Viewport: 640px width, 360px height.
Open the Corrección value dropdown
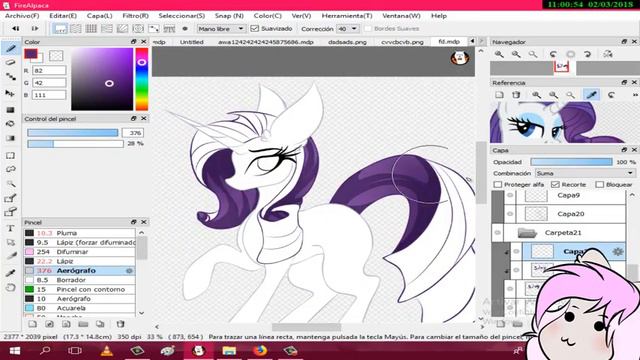[347, 29]
